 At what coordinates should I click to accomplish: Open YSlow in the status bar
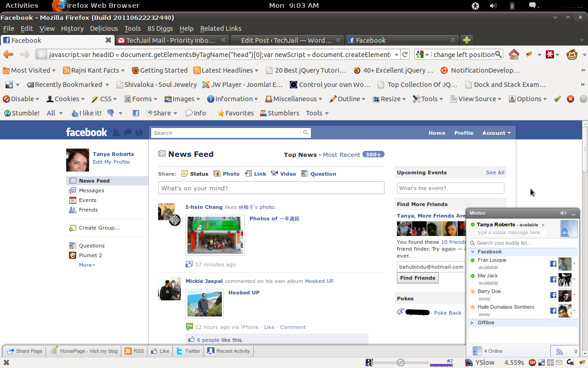[x=481, y=362]
